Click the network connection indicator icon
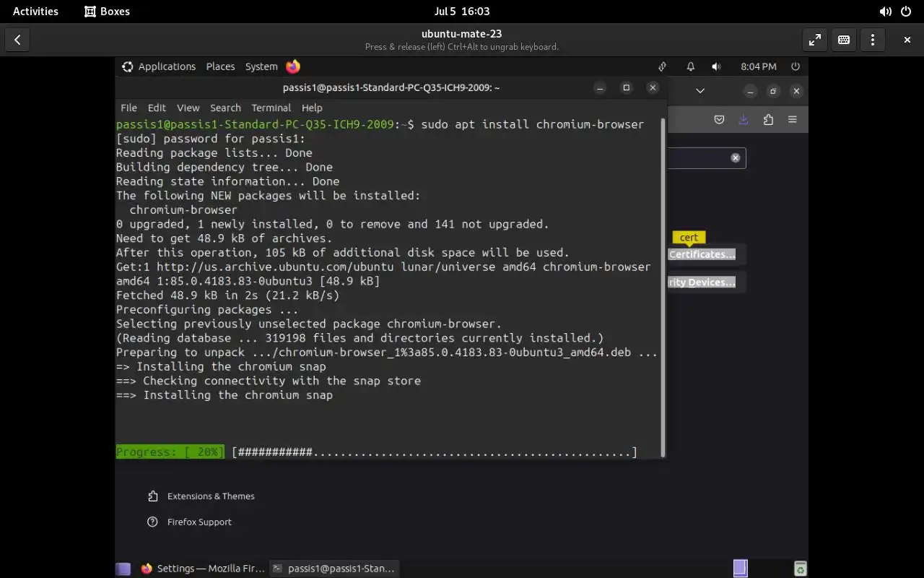Screen dimensions: 924x578 pos(663,66)
